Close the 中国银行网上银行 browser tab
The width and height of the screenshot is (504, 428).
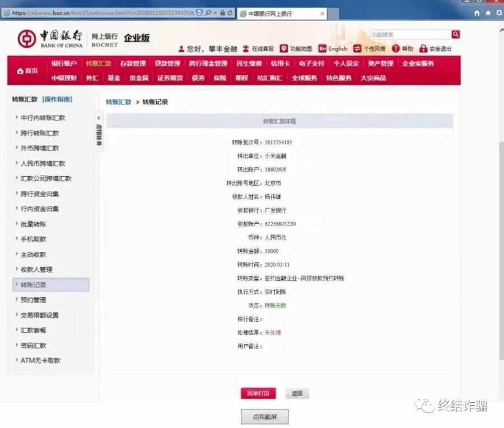coord(322,13)
